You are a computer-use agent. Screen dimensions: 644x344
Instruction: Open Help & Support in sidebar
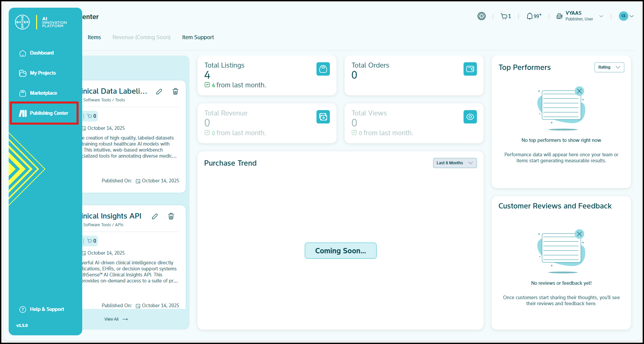click(47, 309)
